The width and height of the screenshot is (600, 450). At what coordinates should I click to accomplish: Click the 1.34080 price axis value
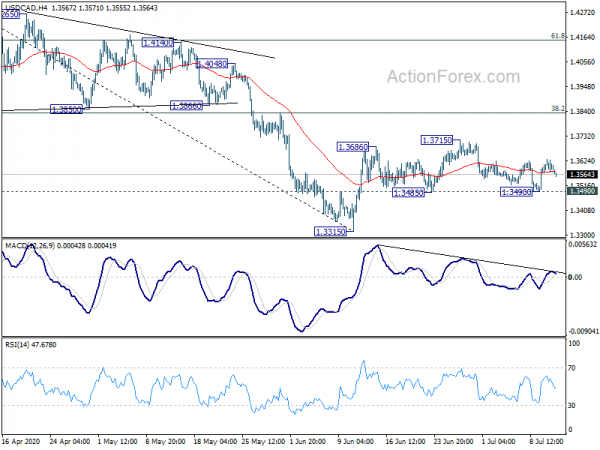[x=582, y=210]
